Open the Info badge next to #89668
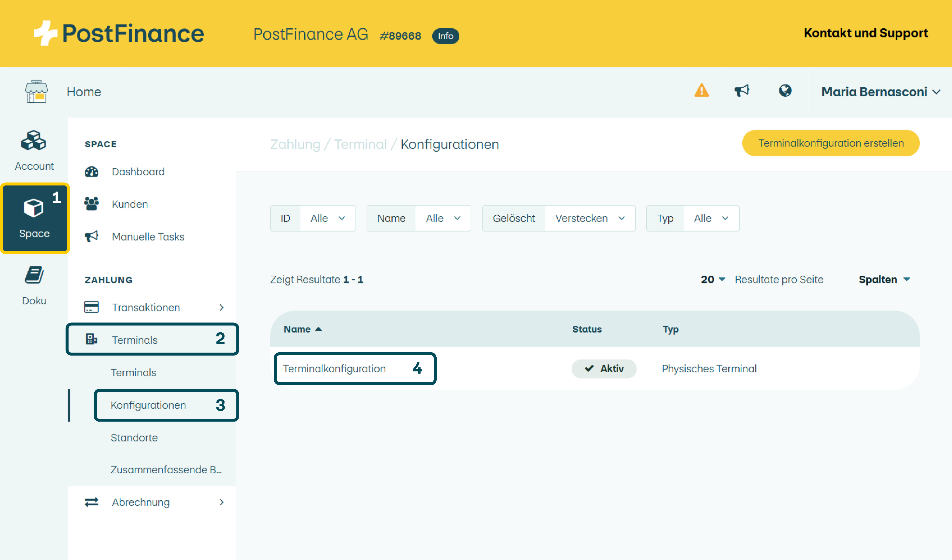The height and width of the screenshot is (560, 952). point(445,36)
